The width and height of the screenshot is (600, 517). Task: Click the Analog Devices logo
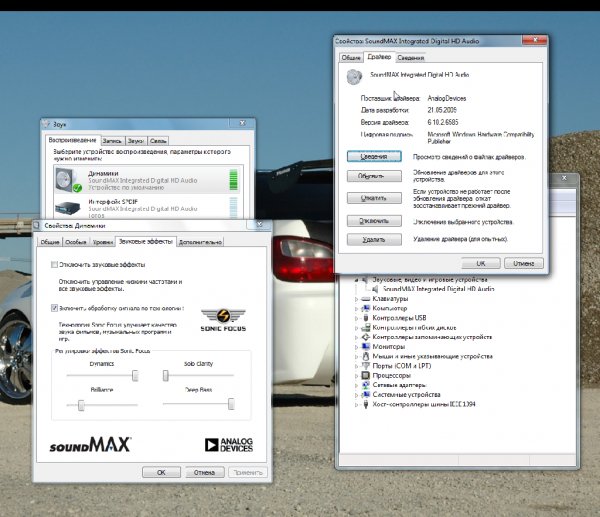(229, 445)
